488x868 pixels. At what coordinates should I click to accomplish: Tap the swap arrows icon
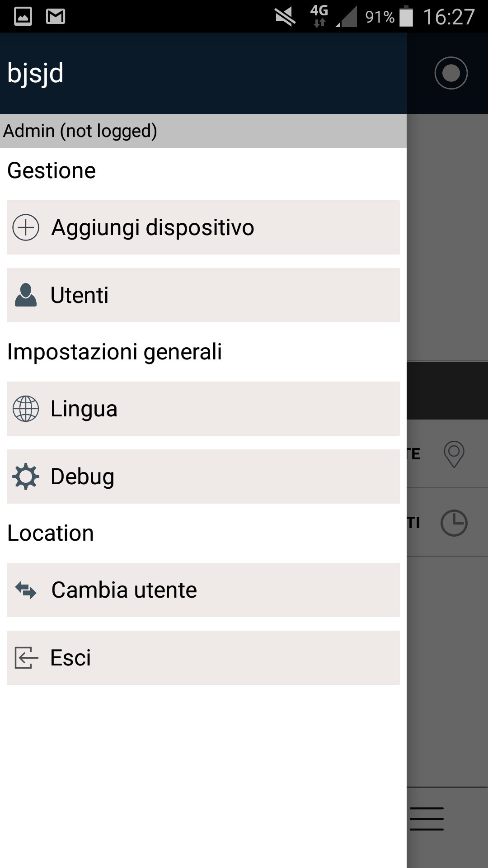(x=26, y=590)
